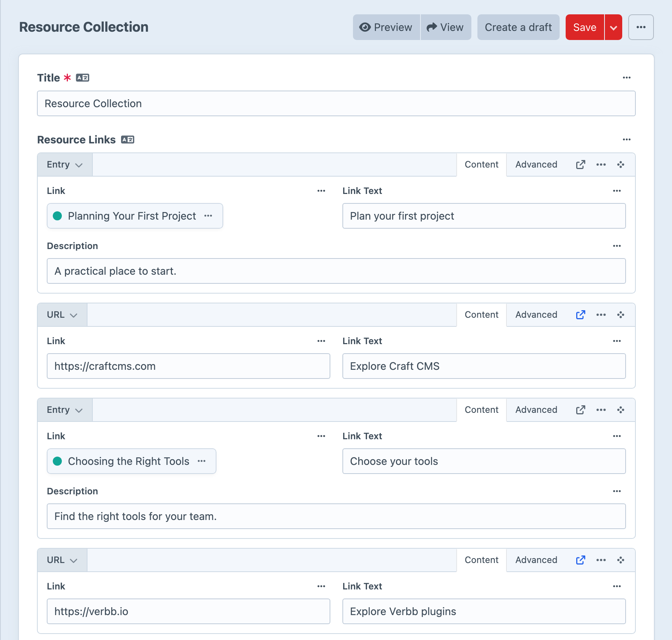Open page header more actions ellipsis button

tap(641, 27)
